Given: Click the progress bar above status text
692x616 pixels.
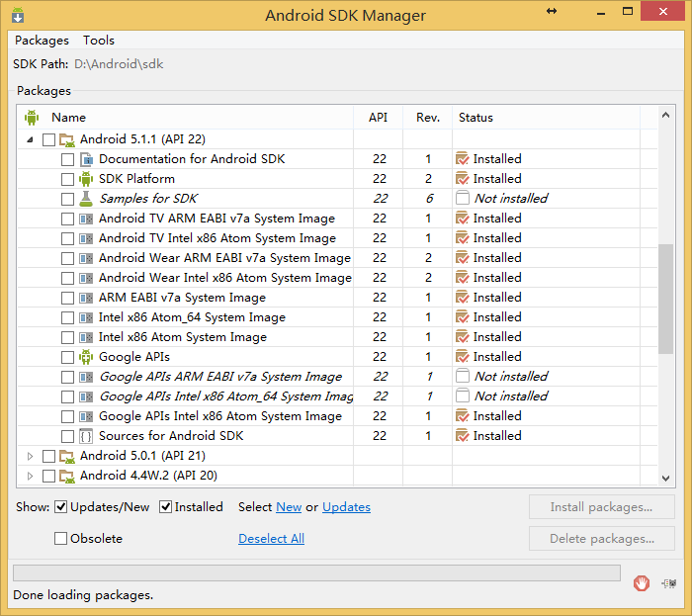Looking at the screenshot, I should [316, 573].
